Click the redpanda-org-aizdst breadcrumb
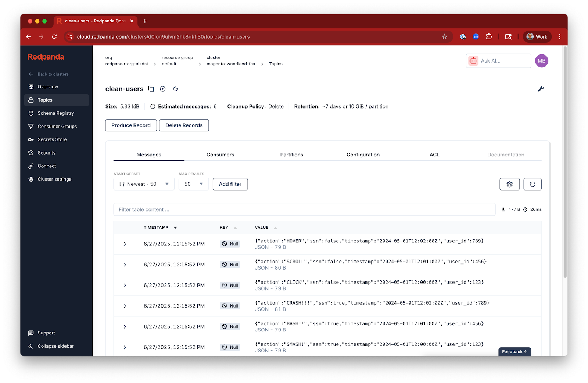Image resolution: width=588 pixels, height=383 pixels. point(126,64)
